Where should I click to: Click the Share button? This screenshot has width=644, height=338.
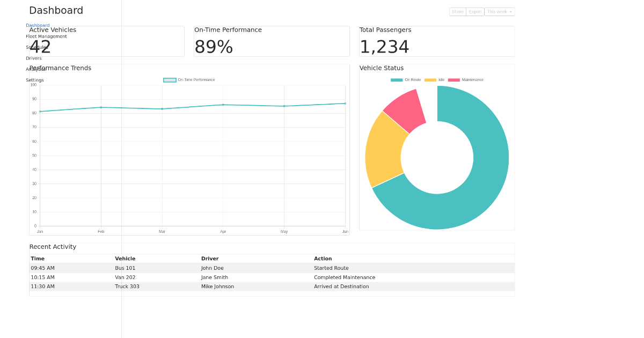pos(457,11)
